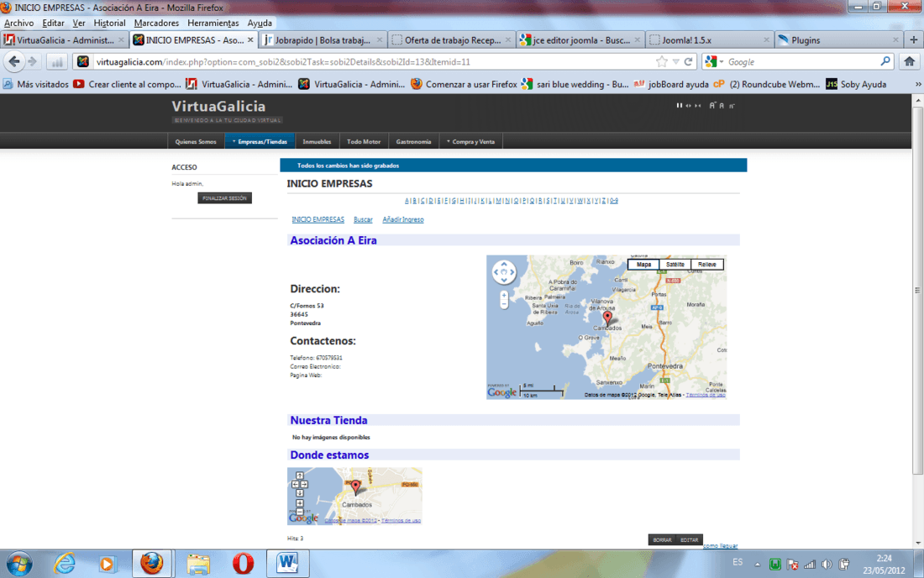Open Comenzar a usar Firefox bookmark
The height and width of the screenshot is (578, 924).
coord(464,84)
